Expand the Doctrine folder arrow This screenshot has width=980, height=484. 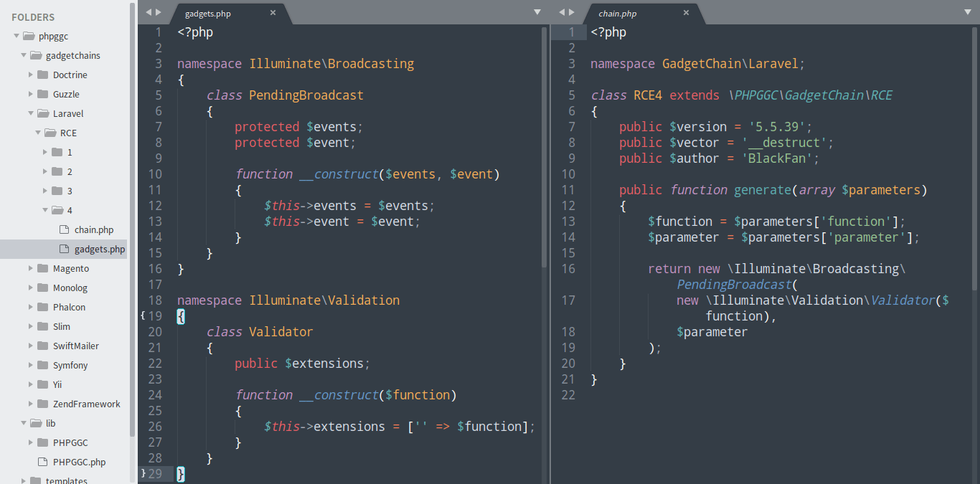point(31,75)
